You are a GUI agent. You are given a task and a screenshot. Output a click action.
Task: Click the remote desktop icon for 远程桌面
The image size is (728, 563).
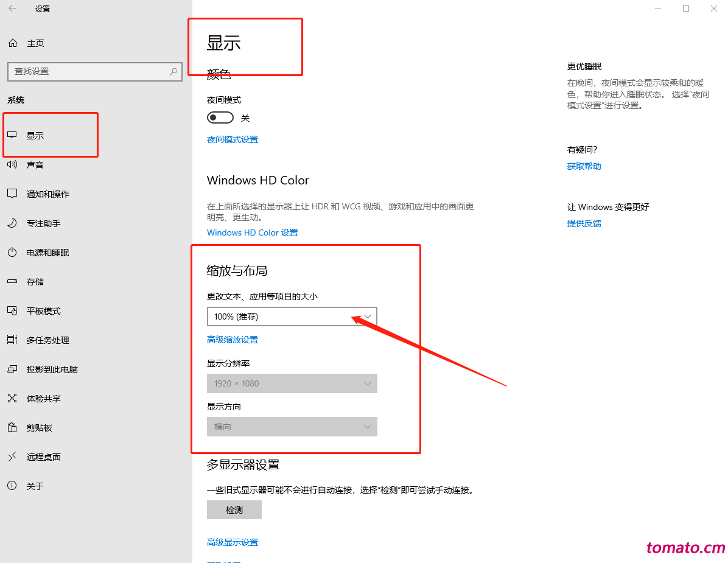click(x=12, y=456)
